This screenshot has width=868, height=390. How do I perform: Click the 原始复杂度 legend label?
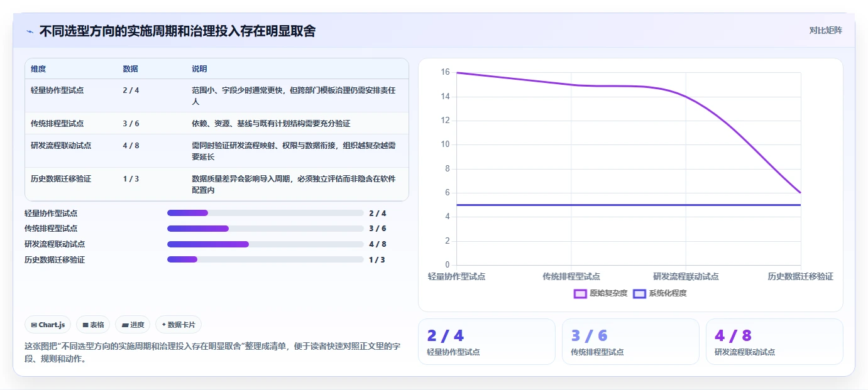pyautogui.click(x=608, y=293)
